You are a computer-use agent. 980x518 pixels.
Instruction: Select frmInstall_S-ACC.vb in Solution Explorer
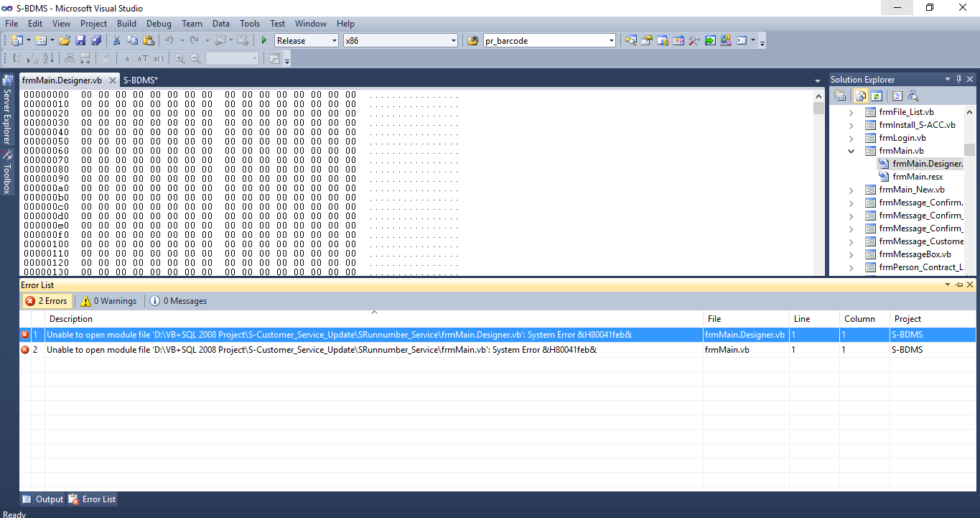point(917,125)
